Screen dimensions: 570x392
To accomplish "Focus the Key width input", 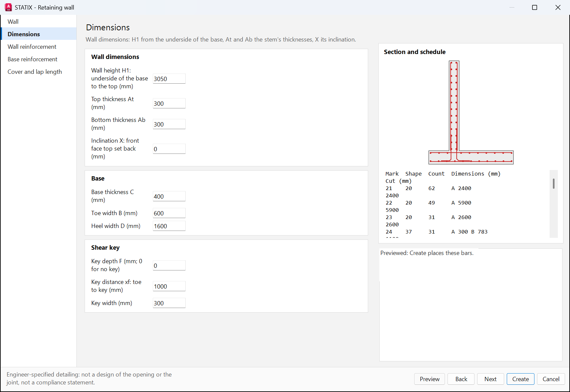I will coord(169,303).
